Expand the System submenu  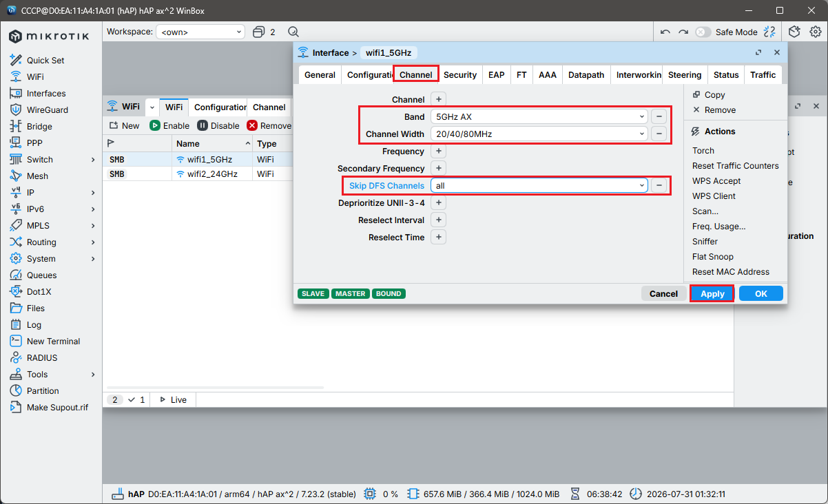click(93, 258)
